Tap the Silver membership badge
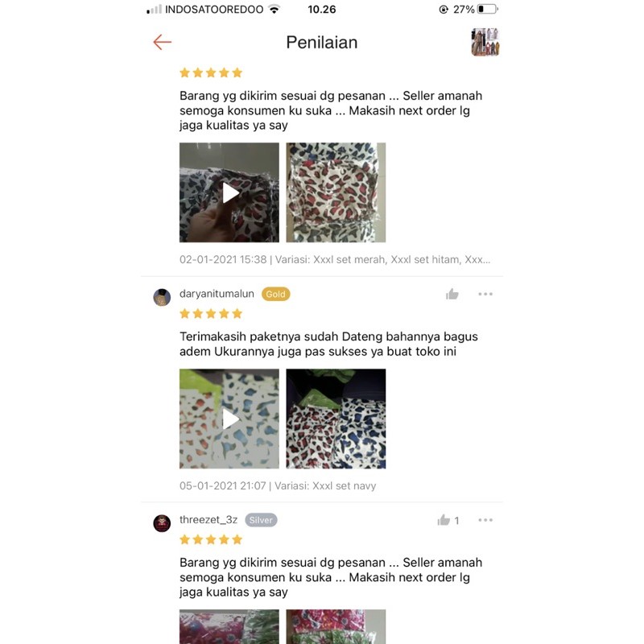644x644 pixels. coord(261,520)
